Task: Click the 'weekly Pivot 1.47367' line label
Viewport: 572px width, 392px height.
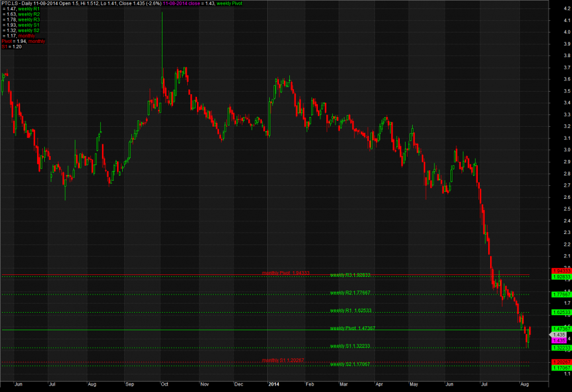Action: pos(352,328)
